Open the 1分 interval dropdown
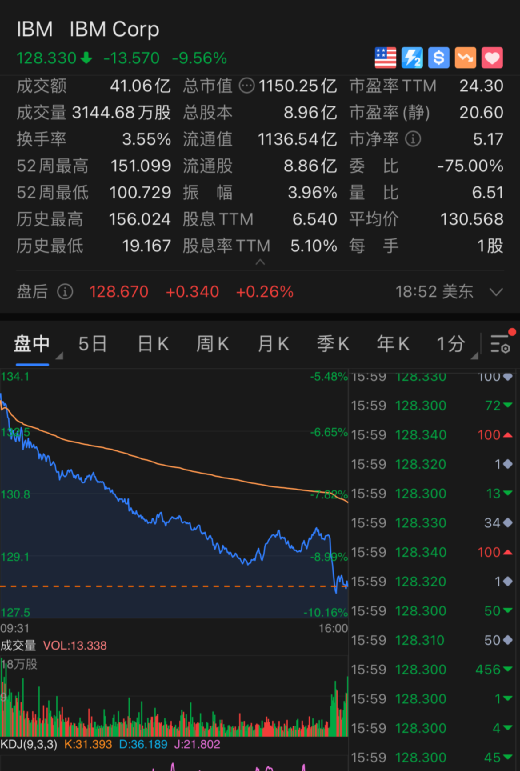 455,344
